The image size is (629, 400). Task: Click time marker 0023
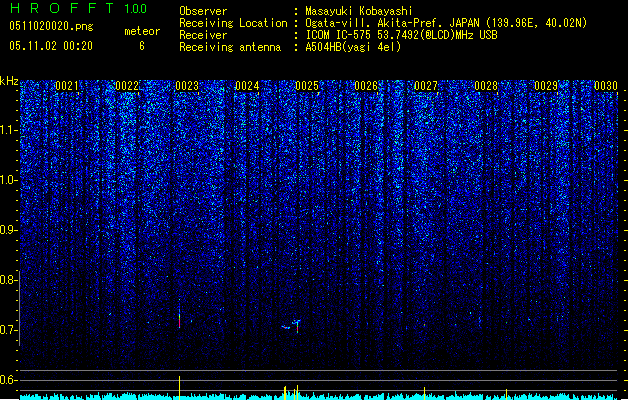[187, 86]
